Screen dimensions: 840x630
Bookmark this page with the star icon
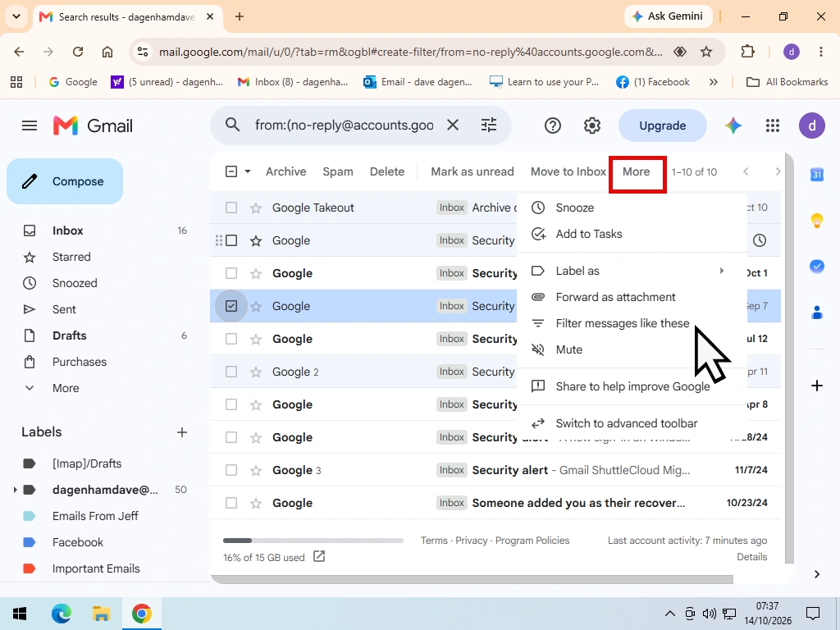point(706,52)
